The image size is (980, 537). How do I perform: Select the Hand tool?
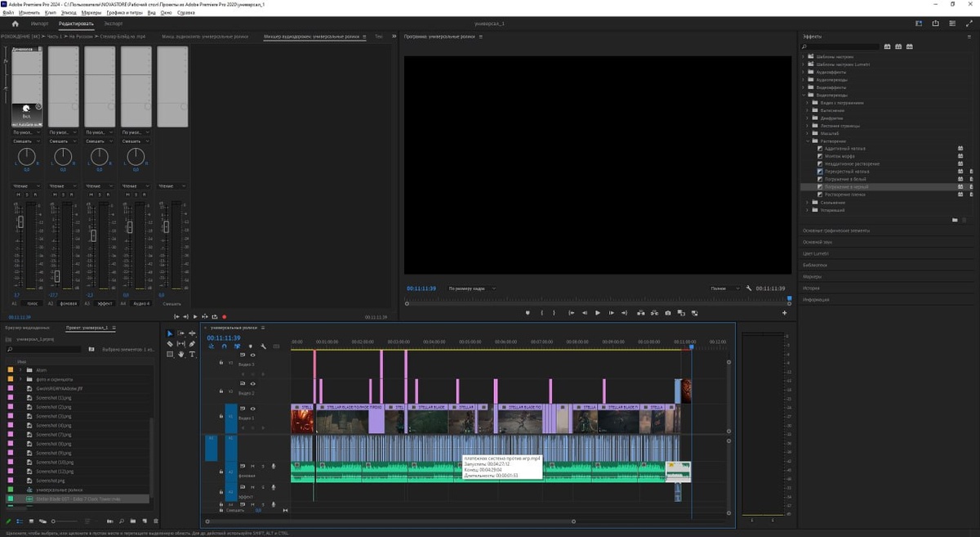tap(180, 354)
